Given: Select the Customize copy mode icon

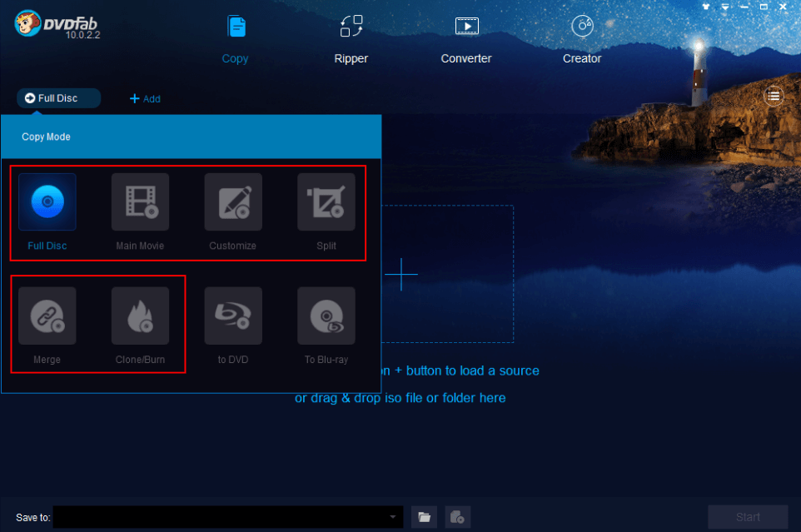Looking at the screenshot, I should tap(233, 202).
